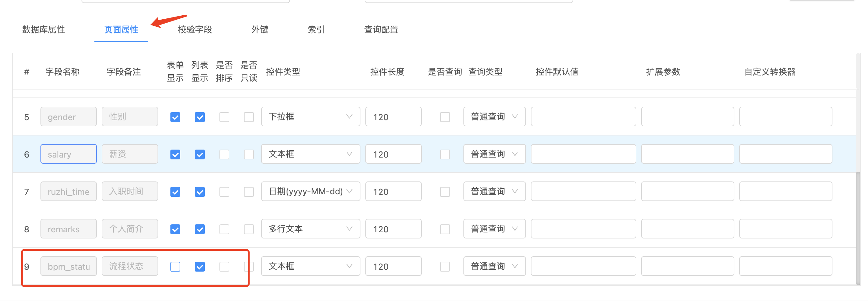Open the 多行文本 control type dropdown
This screenshot has height=301, width=868.
(310, 229)
